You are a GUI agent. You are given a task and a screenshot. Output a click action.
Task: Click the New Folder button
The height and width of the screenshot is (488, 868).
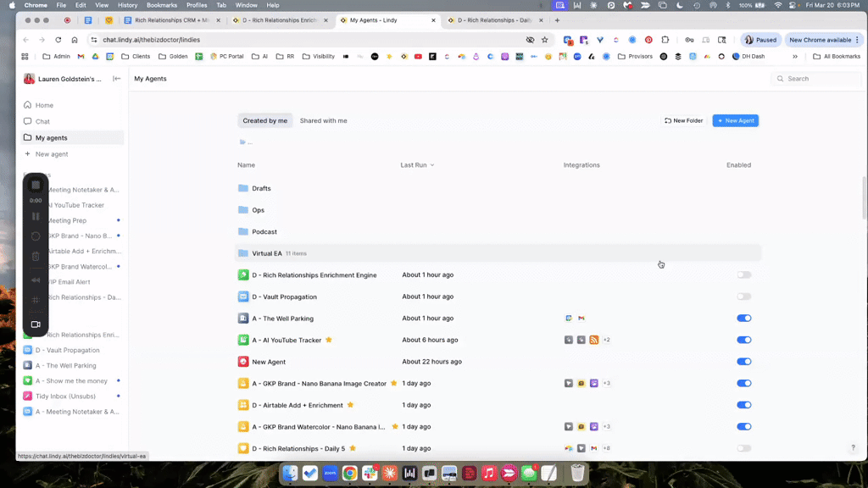683,121
